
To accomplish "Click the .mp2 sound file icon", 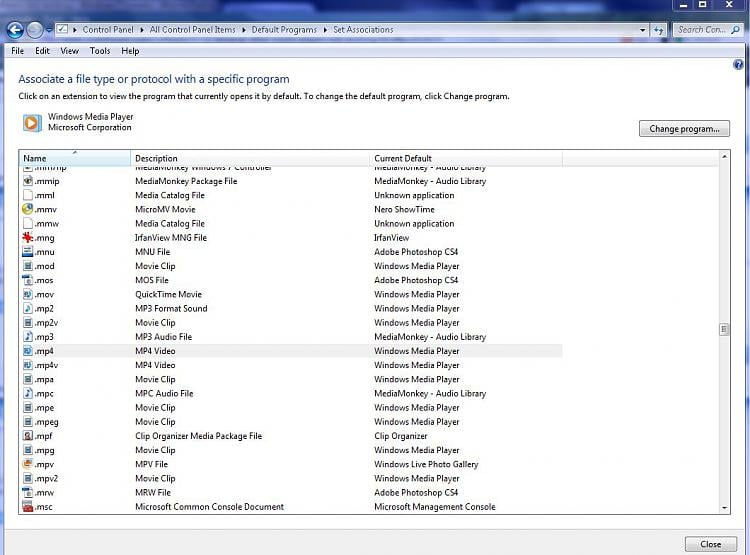I will (28, 308).
